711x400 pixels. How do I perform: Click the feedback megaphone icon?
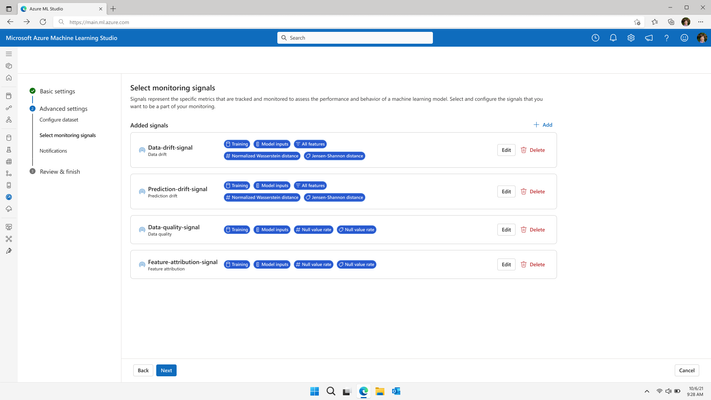coord(649,38)
